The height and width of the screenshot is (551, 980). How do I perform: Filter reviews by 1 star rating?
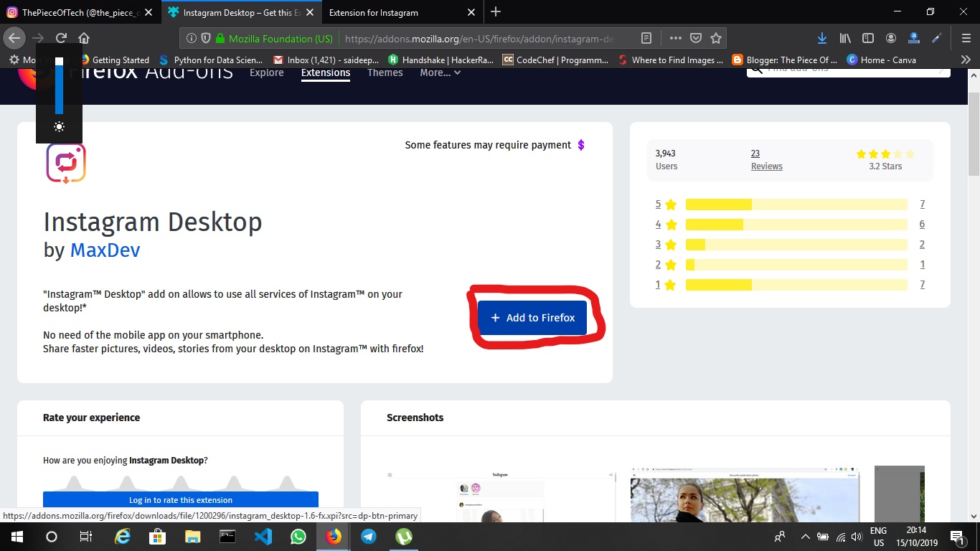666,285
